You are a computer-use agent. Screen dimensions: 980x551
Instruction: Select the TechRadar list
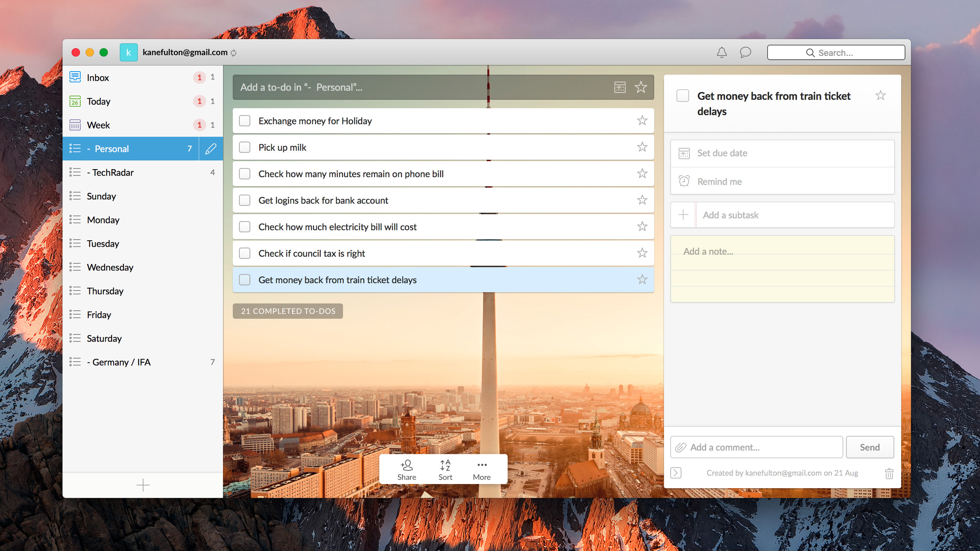[143, 172]
